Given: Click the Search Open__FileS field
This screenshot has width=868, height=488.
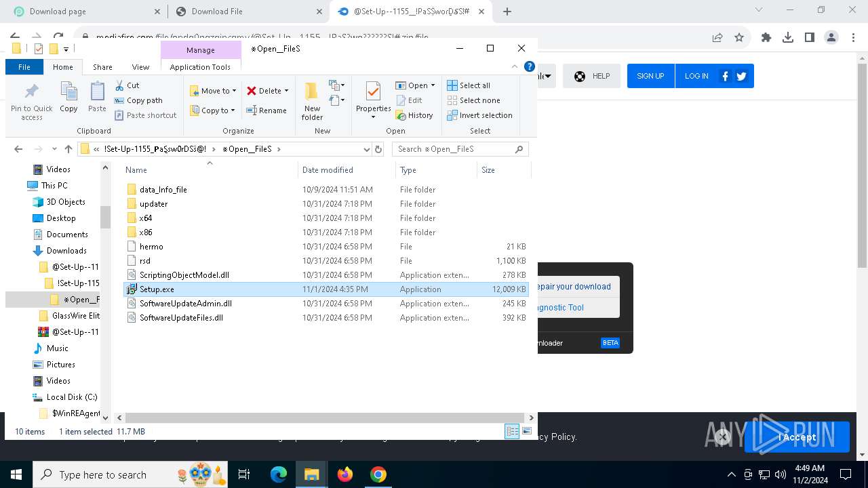Looking at the screenshot, I should click(460, 149).
